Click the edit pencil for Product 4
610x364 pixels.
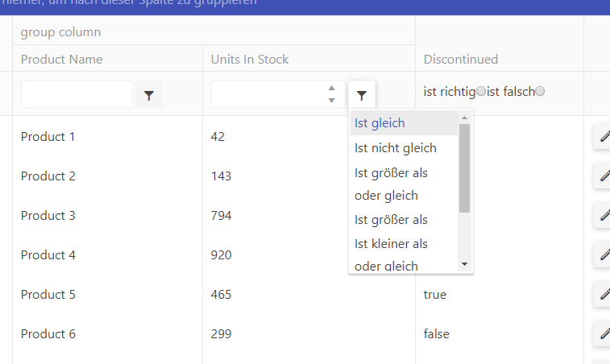604,255
